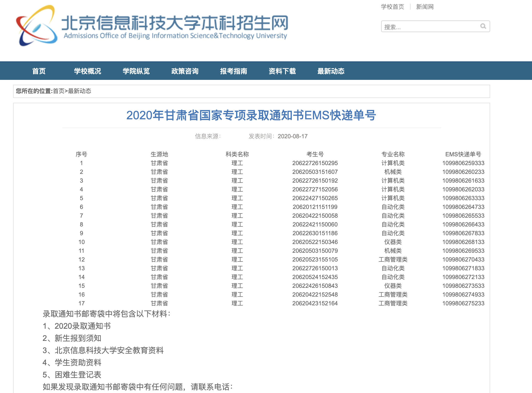The image size is (532, 393).
Task: Open the 学校概况 menu item
Action: [x=88, y=71]
